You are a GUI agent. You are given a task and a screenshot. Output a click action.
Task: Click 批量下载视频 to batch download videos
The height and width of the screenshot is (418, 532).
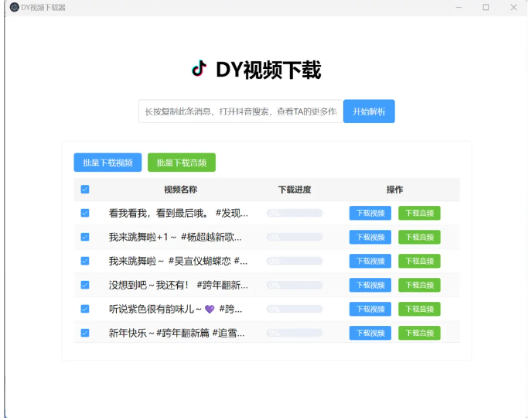(107, 163)
